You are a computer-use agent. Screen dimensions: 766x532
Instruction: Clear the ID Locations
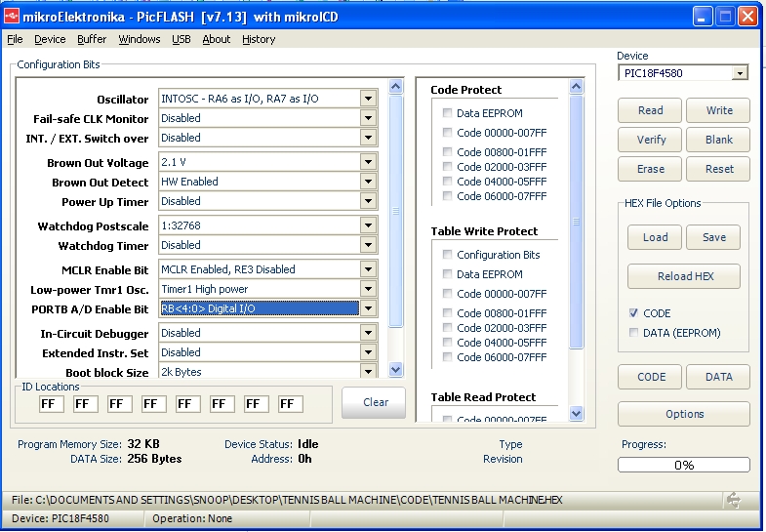[374, 402]
